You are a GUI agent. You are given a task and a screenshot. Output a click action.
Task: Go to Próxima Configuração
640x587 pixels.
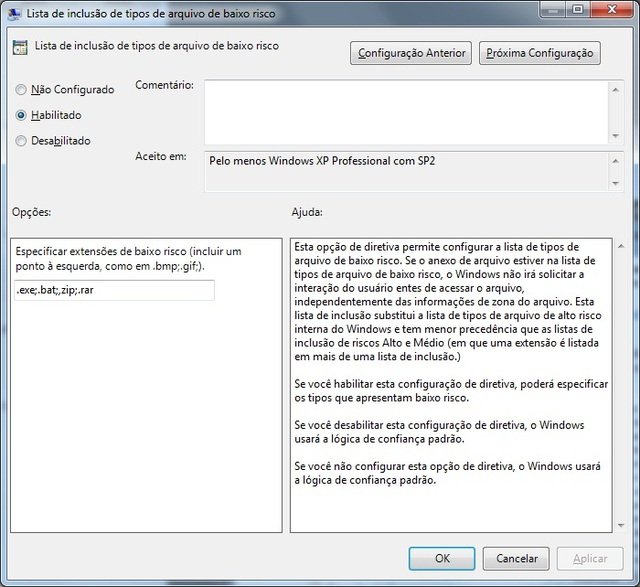539,52
